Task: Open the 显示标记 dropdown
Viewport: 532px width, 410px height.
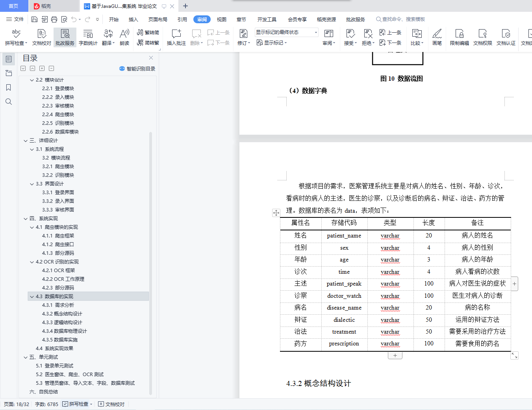Action: [272, 43]
